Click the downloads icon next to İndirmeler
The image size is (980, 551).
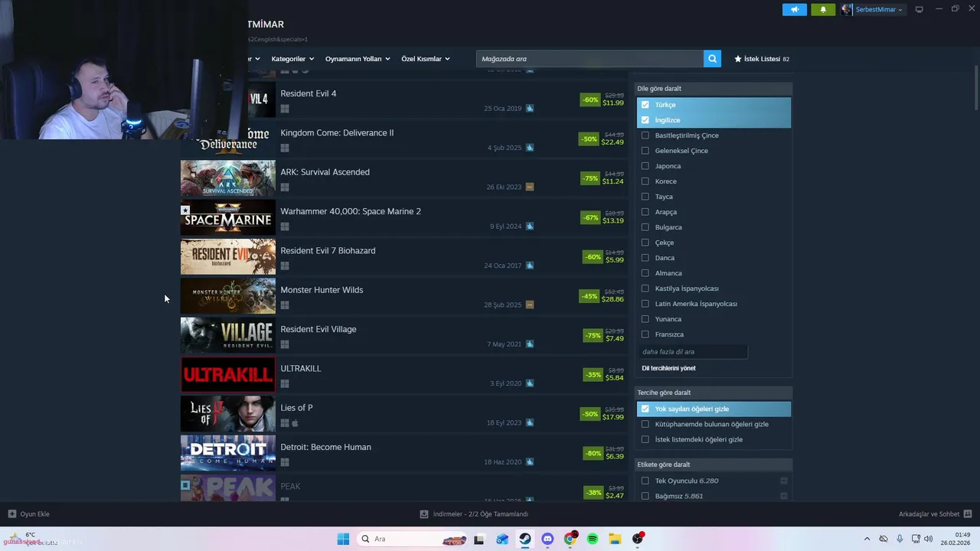[424, 514]
